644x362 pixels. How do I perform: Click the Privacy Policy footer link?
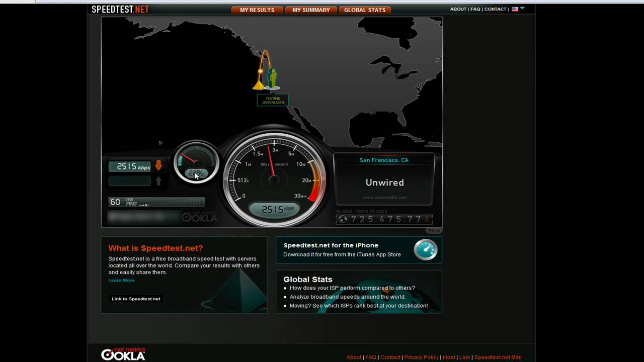click(422, 357)
